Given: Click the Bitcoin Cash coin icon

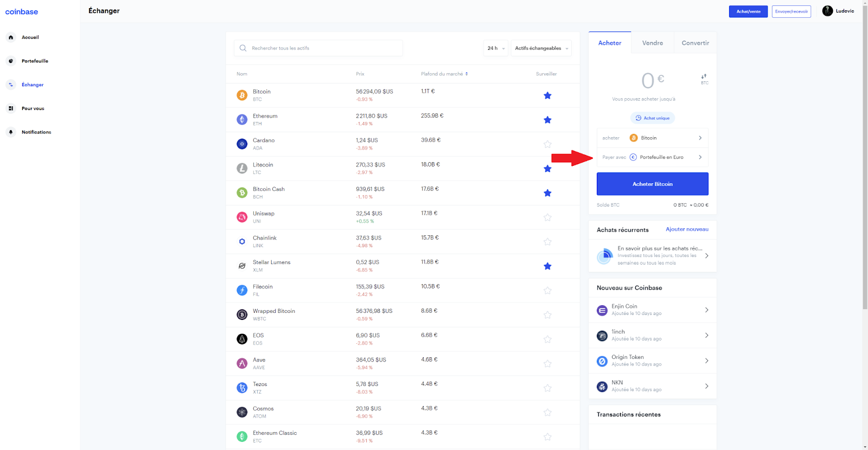Looking at the screenshot, I should [242, 193].
